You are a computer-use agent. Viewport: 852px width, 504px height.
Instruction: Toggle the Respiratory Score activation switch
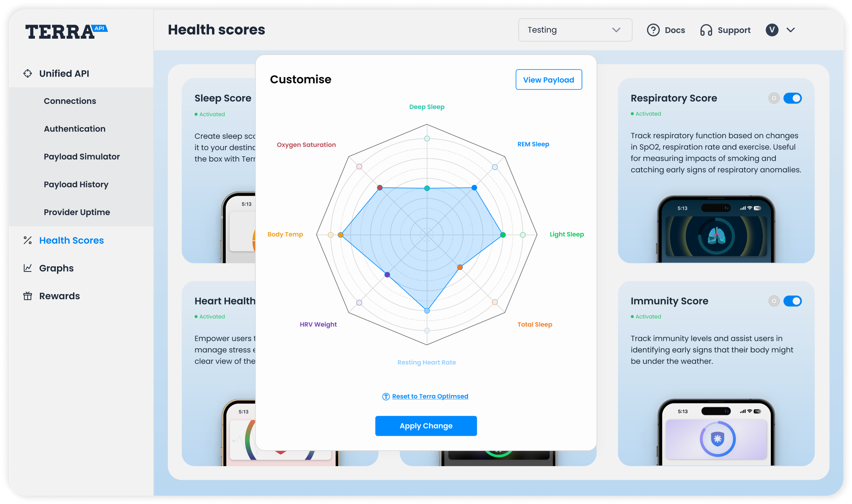pos(793,98)
